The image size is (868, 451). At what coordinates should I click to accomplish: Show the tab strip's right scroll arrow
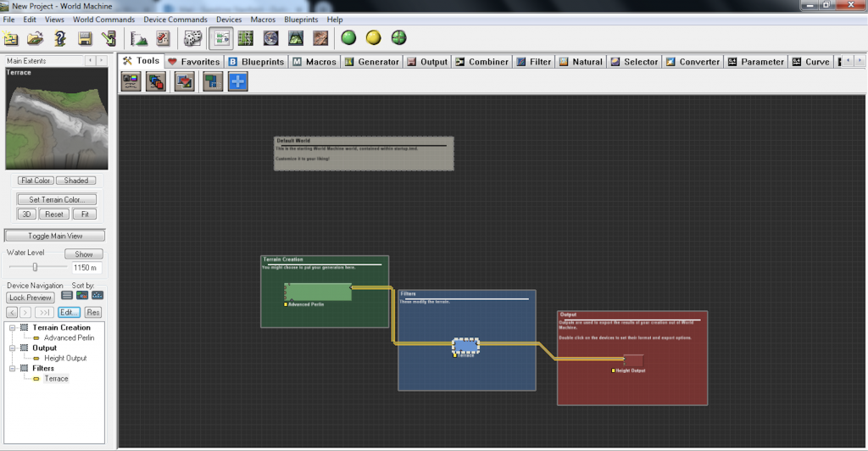pyautogui.click(x=860, y=61)
